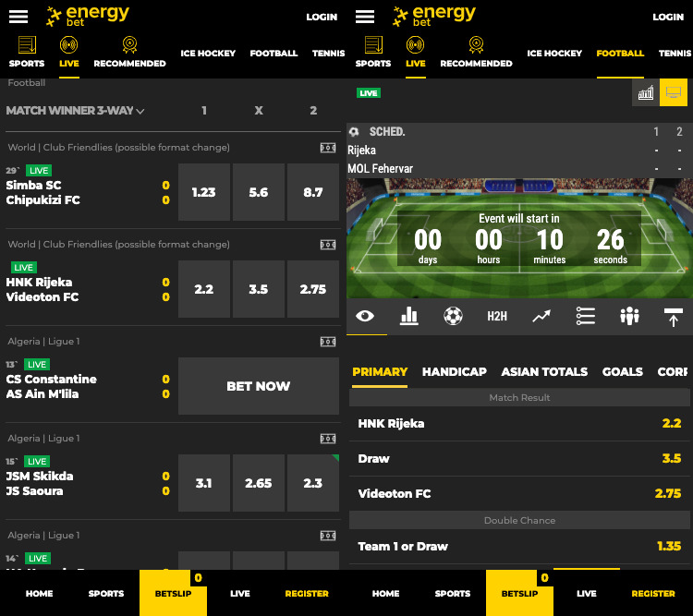
Task: Switch to Asian Totals market tab
Action: click(544, 371)
